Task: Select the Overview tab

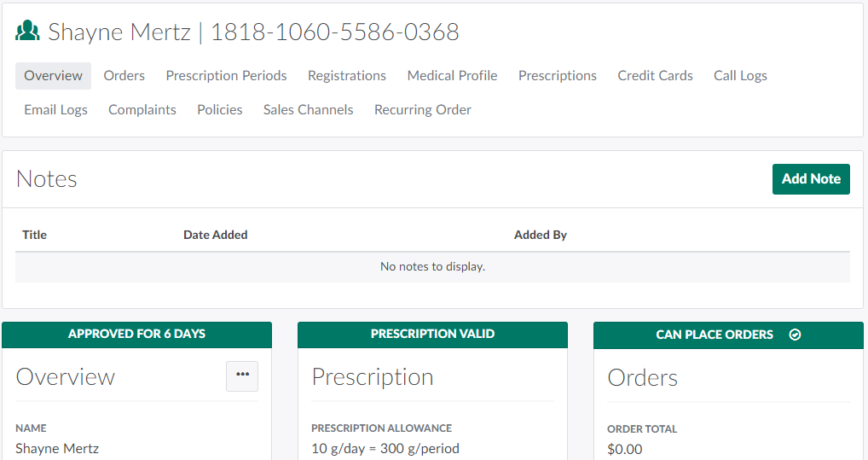Action: pos(53,76)
